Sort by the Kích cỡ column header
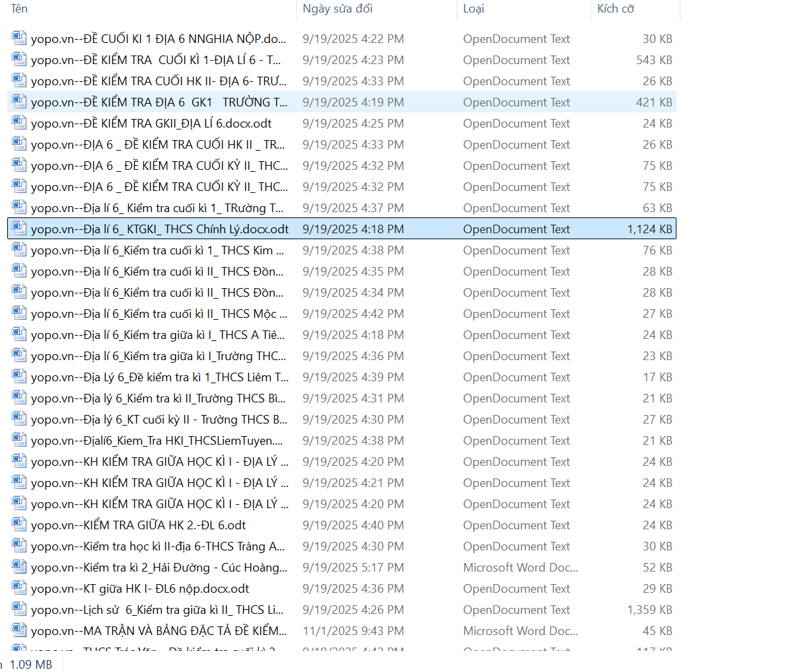The height and width of the screenshot is (672, 798). [616, 9]
